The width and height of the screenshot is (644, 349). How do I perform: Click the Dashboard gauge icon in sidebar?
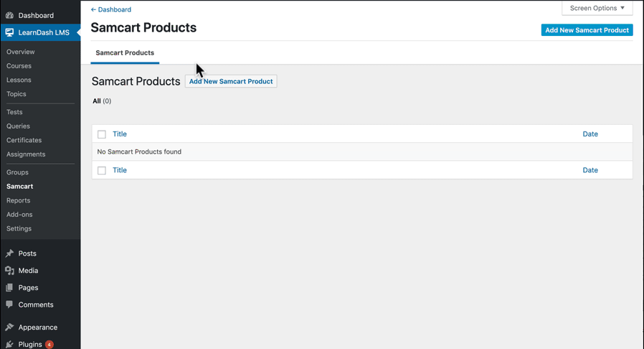pos(9,15)
